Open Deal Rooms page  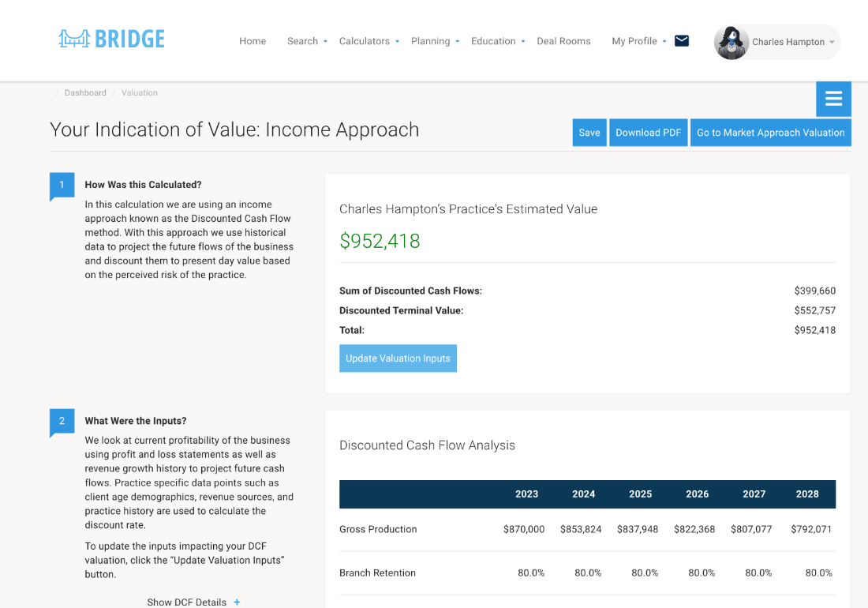point(563,41)
